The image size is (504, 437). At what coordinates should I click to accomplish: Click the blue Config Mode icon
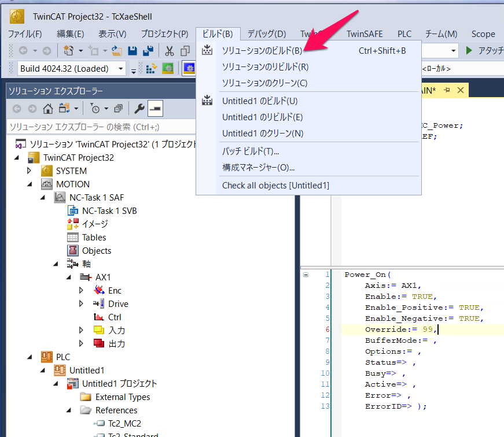point(189,68)
